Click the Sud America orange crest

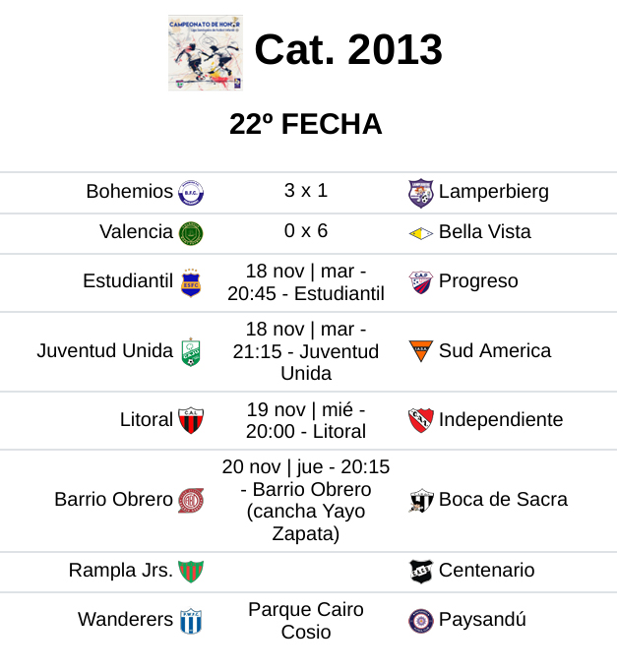(421, 351)
